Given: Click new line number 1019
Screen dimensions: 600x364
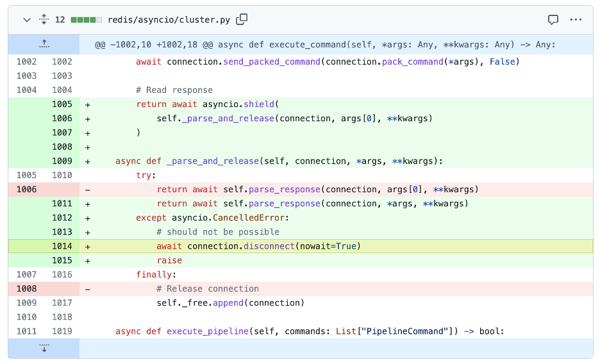Looking at the screenshot, I should 62,331.
